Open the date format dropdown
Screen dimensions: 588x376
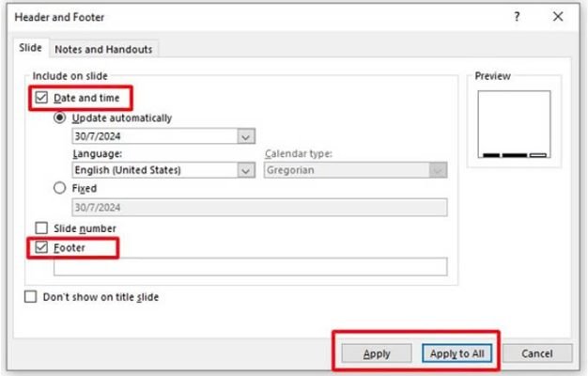(246, 136)
